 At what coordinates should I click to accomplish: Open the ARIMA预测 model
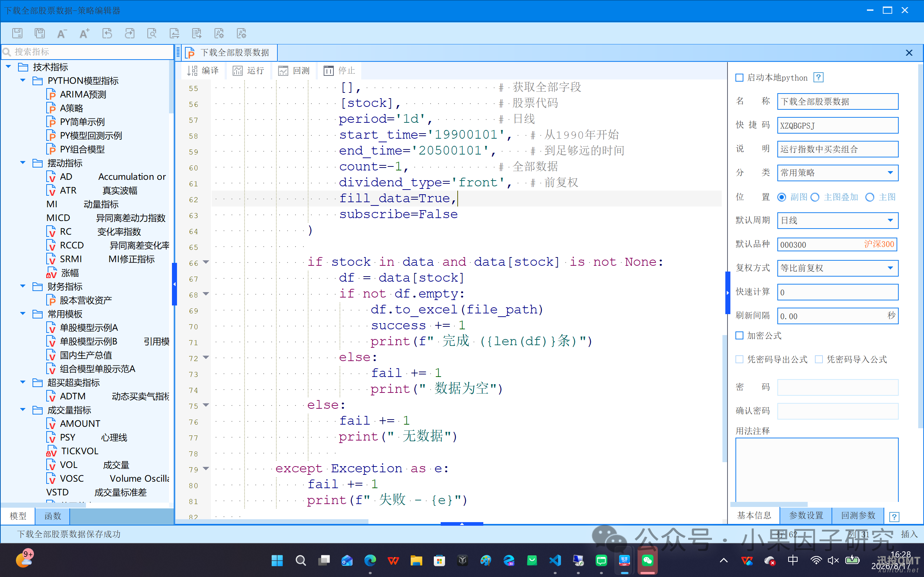(x=83, y=94)
